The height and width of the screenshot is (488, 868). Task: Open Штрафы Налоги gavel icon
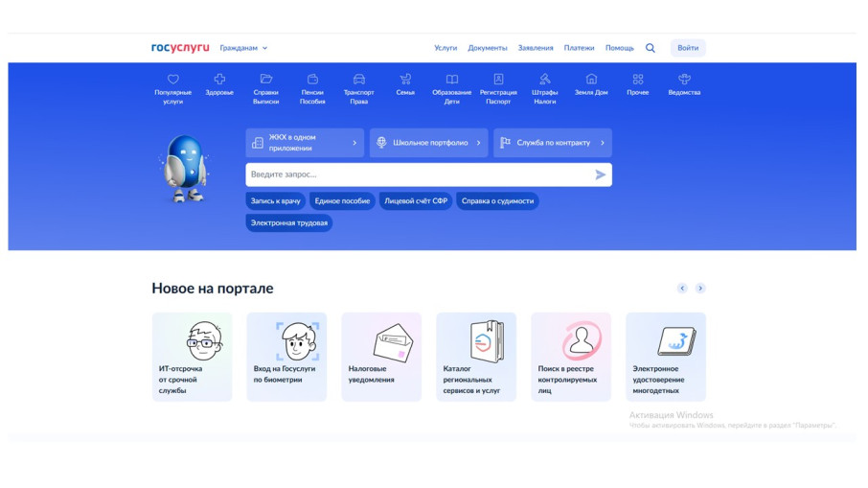[x=545, y=79]
